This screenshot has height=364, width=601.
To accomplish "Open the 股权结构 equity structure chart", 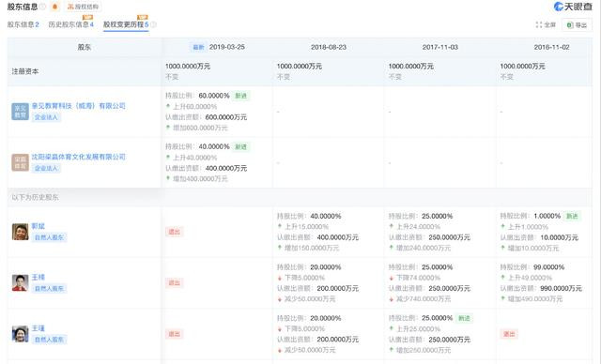I will 84,7.
